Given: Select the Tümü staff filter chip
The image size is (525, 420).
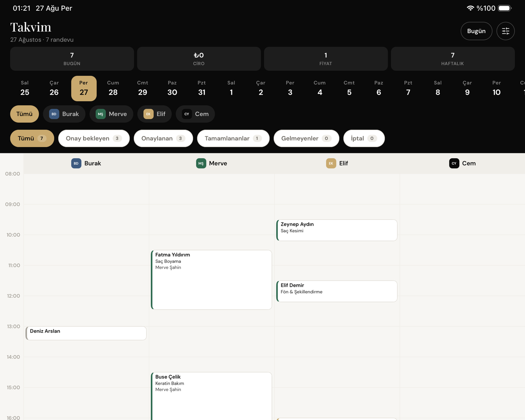Looking at the screenshot, I should [25, 114].
